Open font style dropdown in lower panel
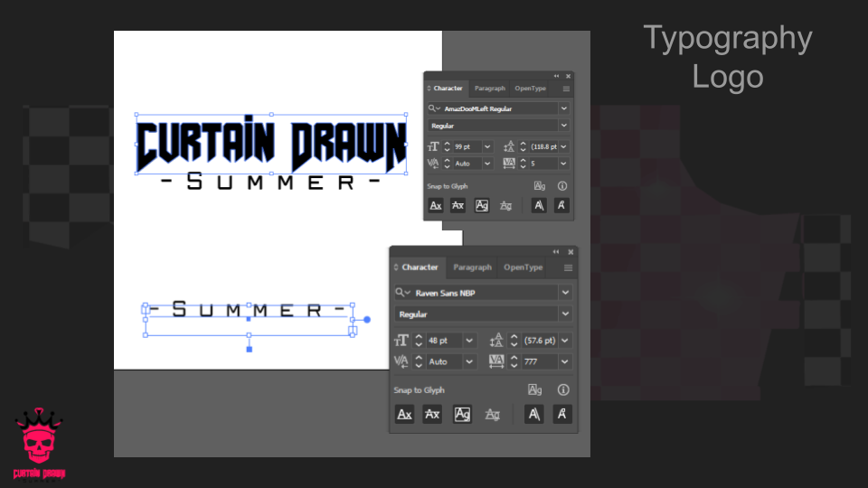The width and height of the screenshot is (868, 488). pos(565,314)
